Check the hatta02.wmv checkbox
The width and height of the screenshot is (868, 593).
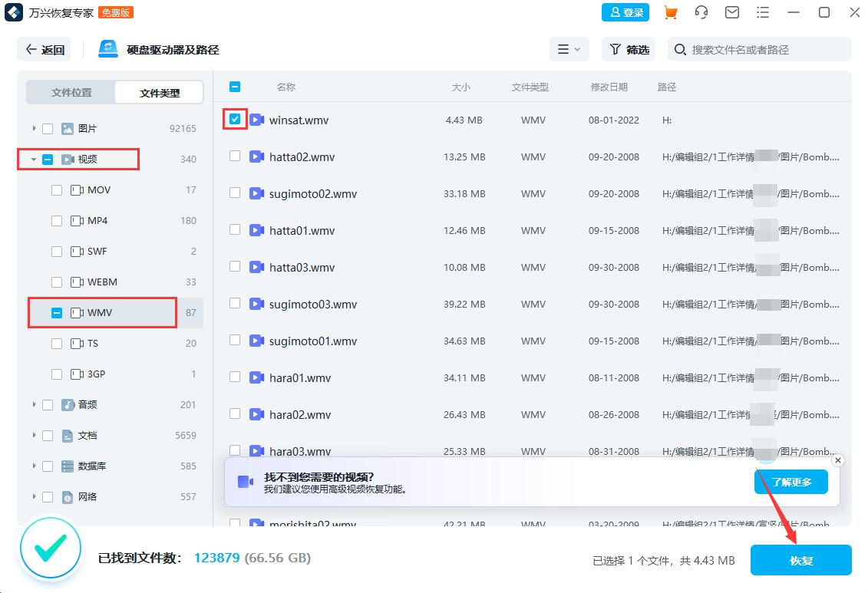(x=234, y=156)
